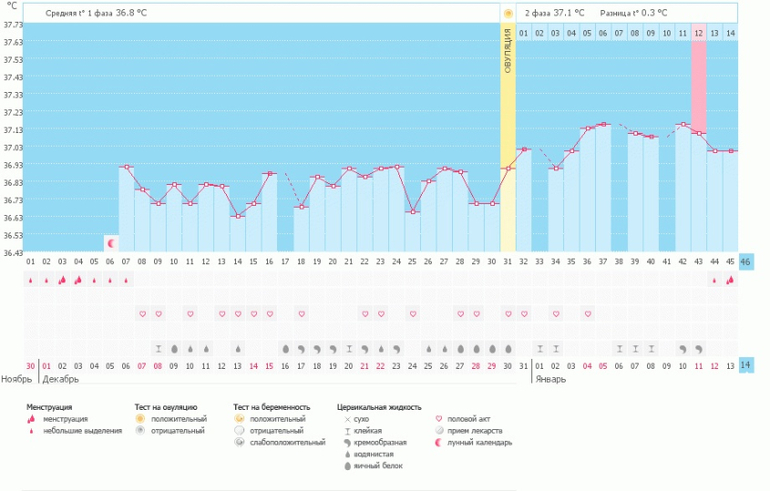Click the light discharge icon on cycle day 07

(x=126, y=280)
